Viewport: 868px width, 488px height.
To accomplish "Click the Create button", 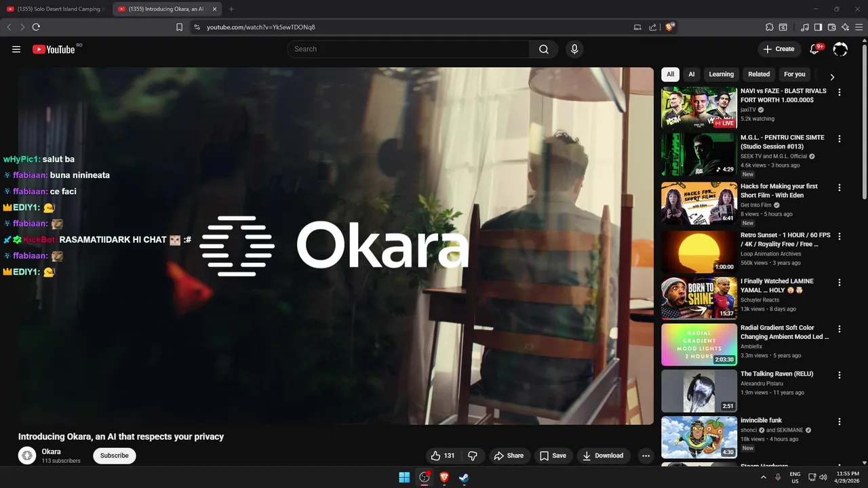I will pyautogui.click(x=778, y=49).
